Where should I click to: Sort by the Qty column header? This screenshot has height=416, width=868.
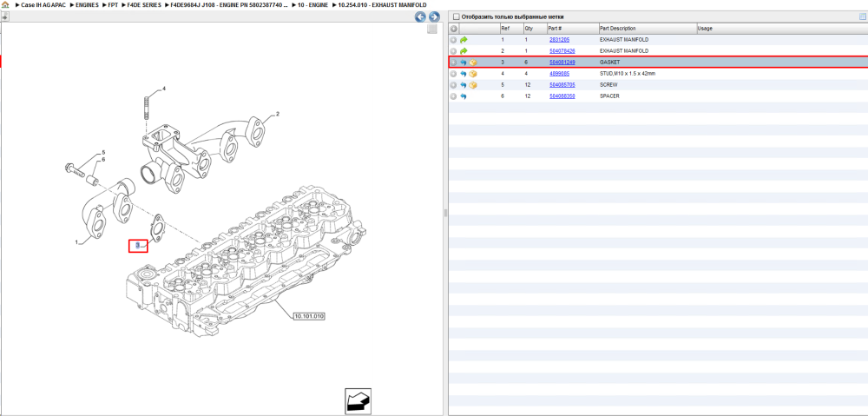pos(535,29)
